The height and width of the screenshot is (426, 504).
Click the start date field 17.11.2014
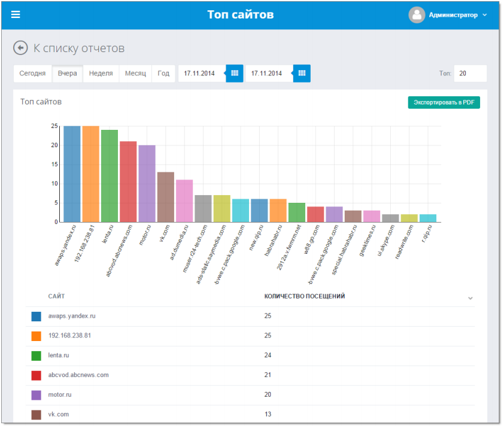pyautogui.click(x=200, y=73)
